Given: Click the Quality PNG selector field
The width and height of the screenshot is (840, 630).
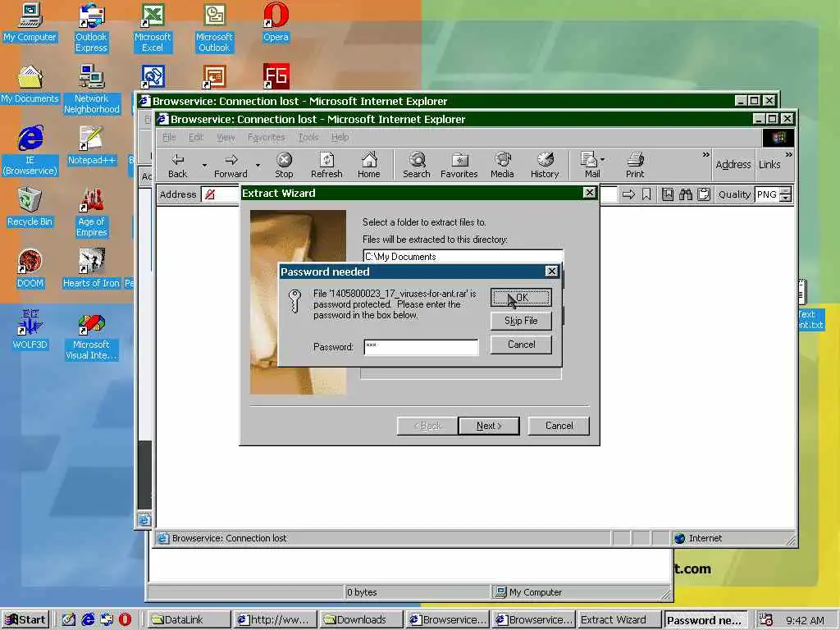Looking at the screenshot, I should click(767, 194).
